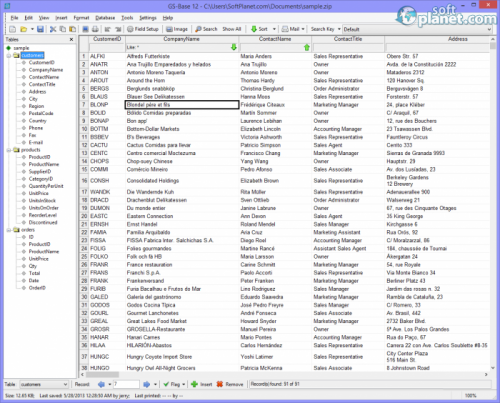Open the Format menu
Image resolution: width=500 pixels, height=403 pixels.
coord(81,18)
